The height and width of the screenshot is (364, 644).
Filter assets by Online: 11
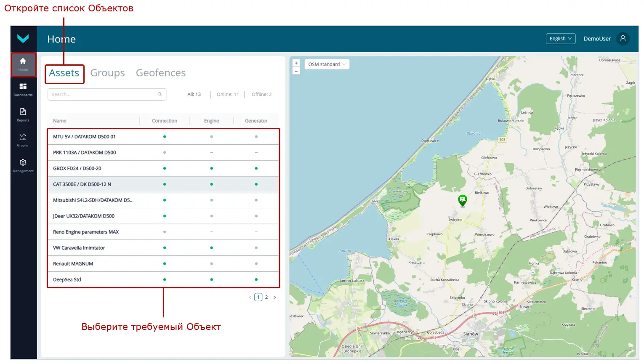(227, 95)
